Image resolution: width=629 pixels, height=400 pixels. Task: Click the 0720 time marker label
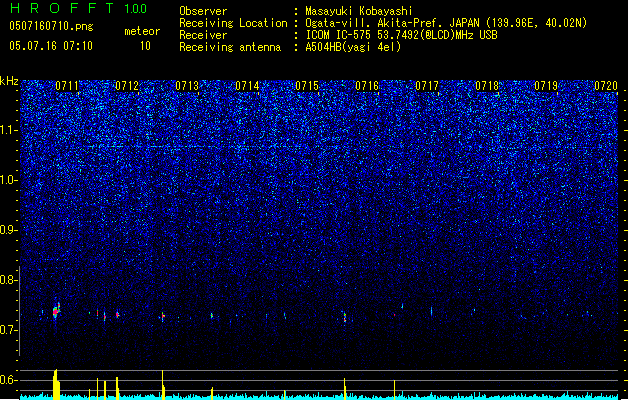606,86
